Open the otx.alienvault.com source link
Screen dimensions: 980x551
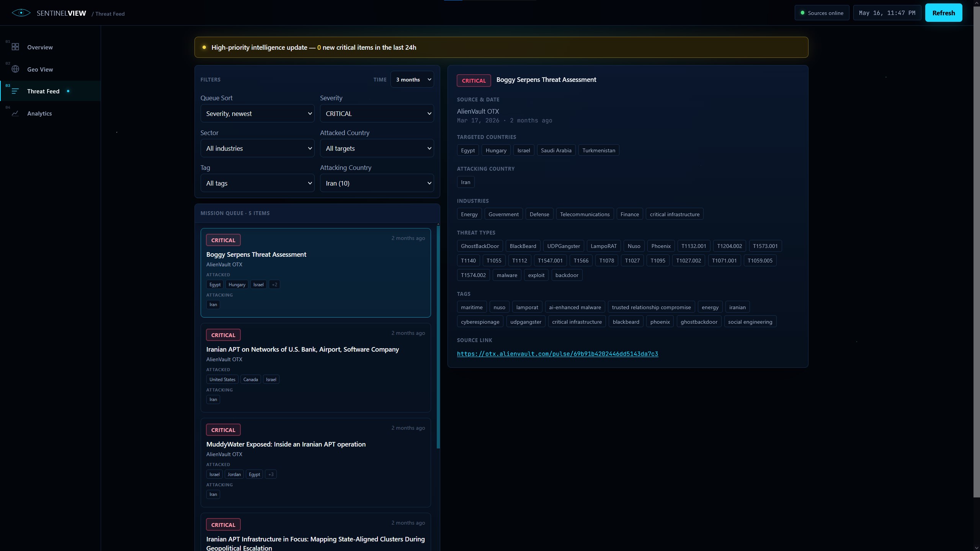pos(557,354)
